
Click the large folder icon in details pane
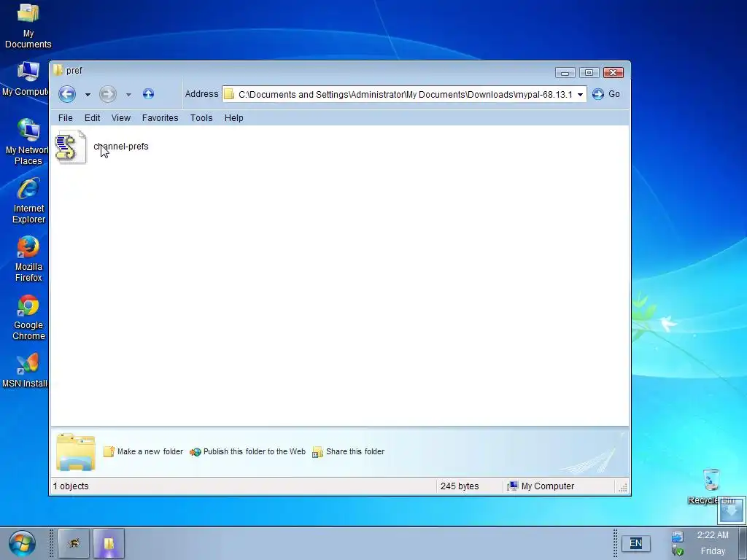click(76, 452)
